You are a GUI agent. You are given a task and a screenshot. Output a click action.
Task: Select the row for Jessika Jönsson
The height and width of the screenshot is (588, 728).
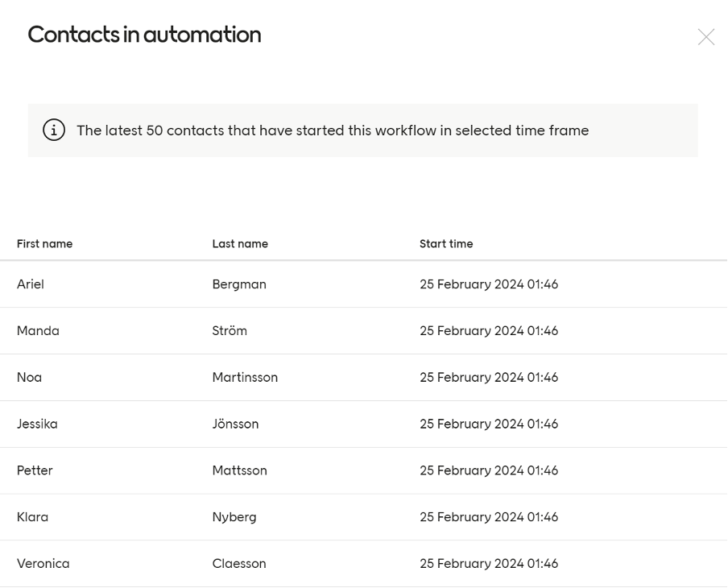[36, 424]
